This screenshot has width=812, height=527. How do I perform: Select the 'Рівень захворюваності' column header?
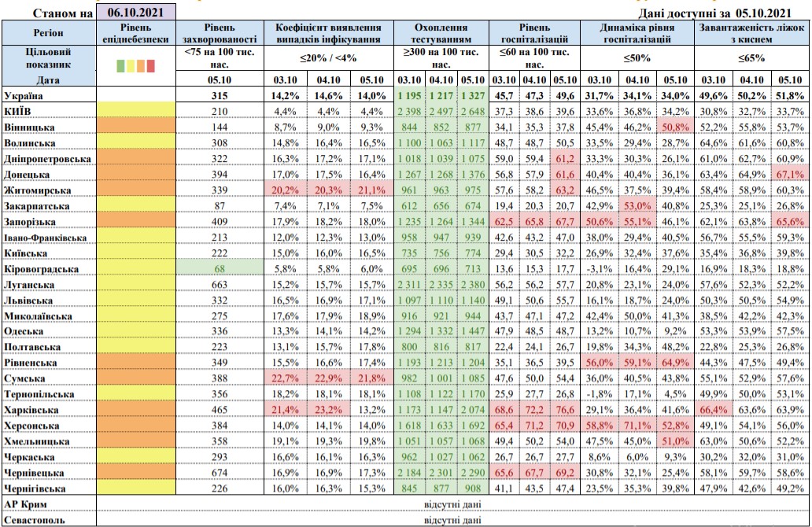point(219,32)
